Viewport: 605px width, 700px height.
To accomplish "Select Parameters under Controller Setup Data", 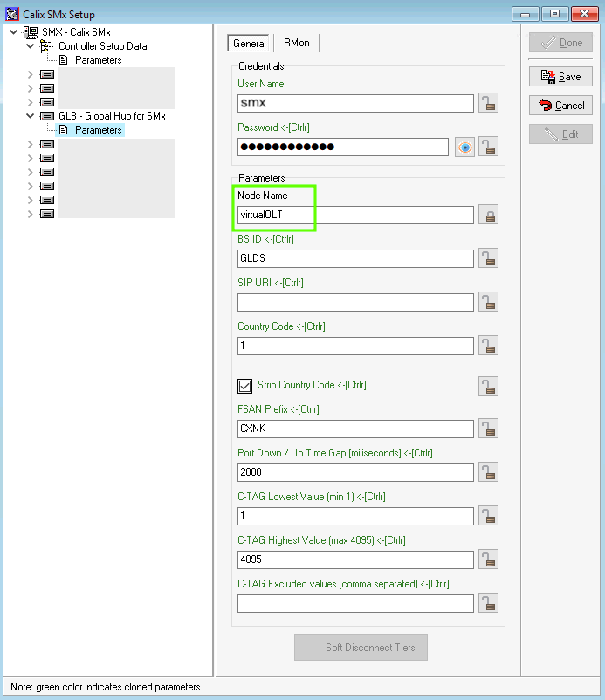I will (99, 60).
